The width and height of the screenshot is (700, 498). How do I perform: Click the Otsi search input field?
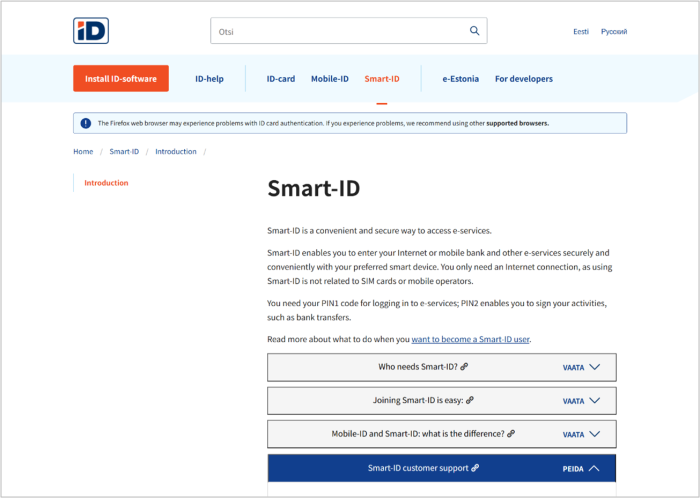340,31
